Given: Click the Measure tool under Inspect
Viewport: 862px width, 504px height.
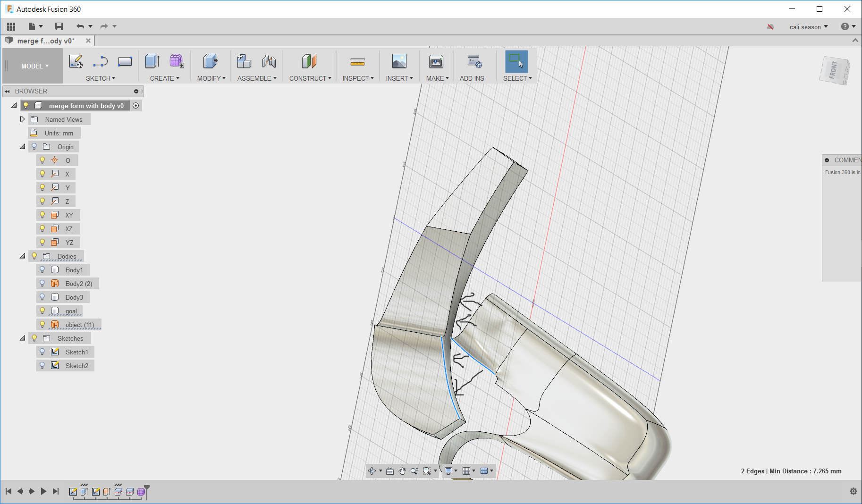Looking at the screenshot, I should point(357,61).
